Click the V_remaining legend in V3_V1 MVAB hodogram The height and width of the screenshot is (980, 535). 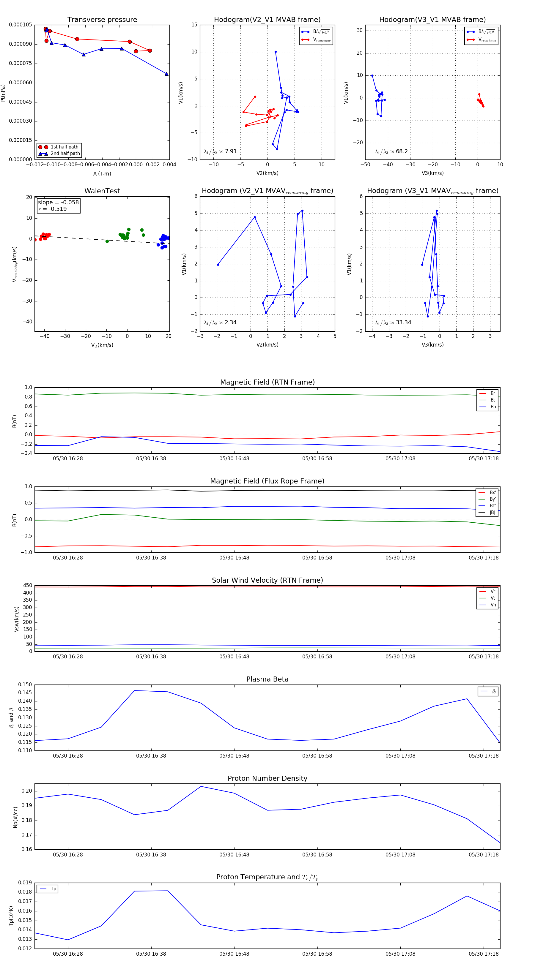(481, 39)
